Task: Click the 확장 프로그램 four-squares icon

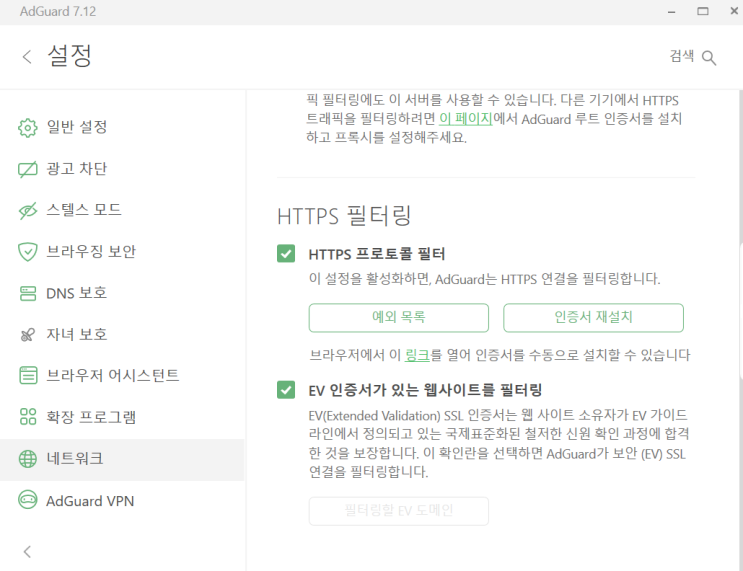Action: click(x=27, y=417)
